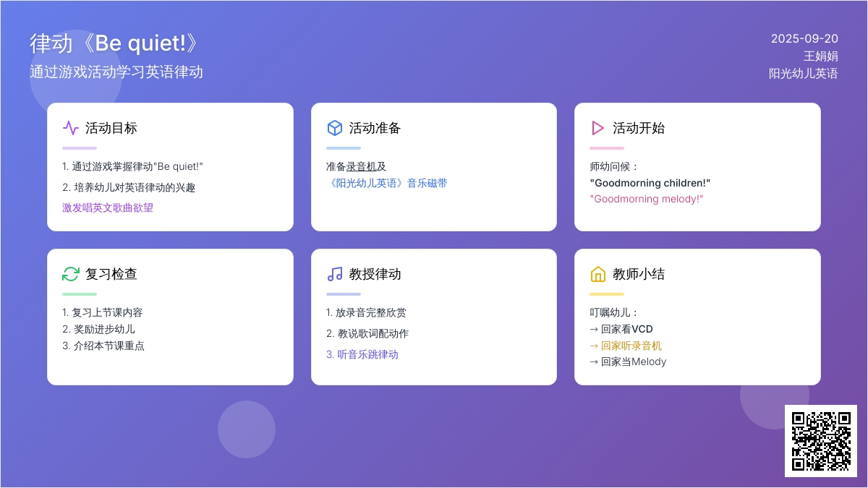Click the blue text 《阳光幼儿英语》音乐磁带

(386, 183)
